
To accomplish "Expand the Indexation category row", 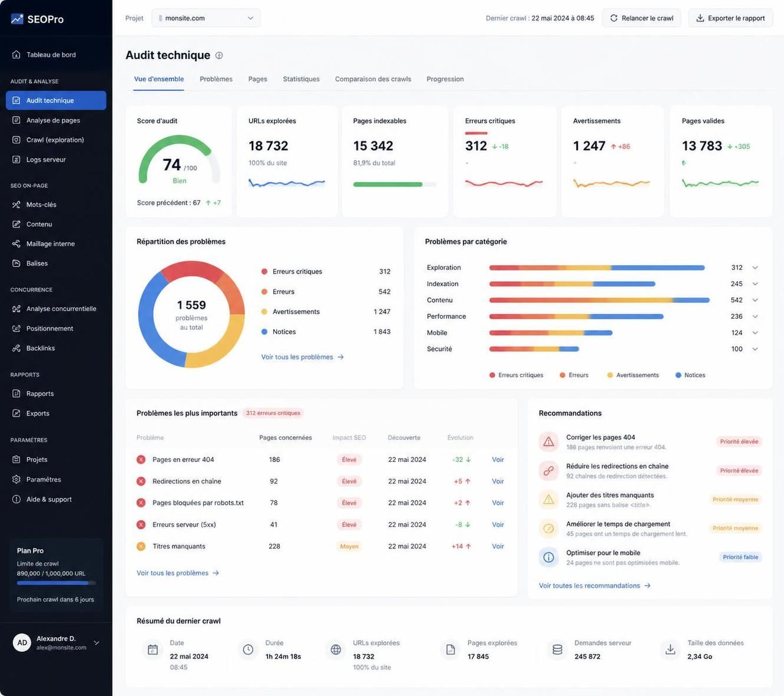I will point(755,284).
